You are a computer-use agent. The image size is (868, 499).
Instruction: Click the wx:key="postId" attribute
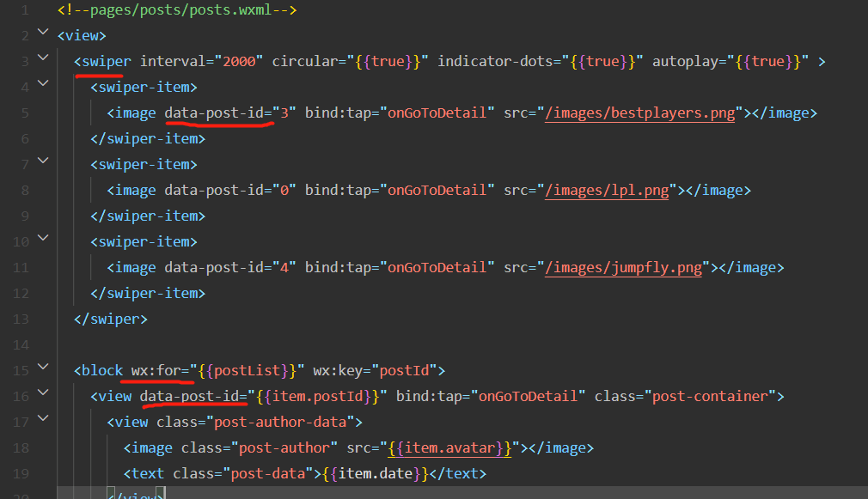pos(375,371)
